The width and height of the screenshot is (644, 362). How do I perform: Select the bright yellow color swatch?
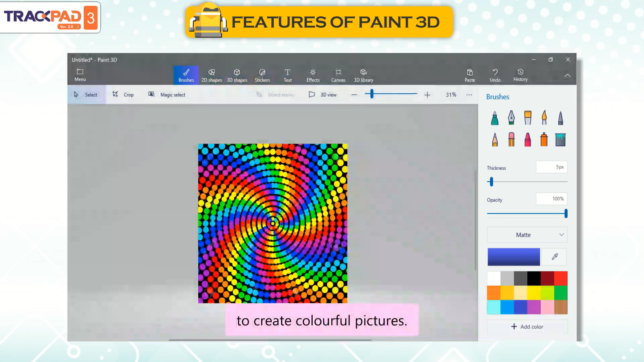[x=534, y=293]
